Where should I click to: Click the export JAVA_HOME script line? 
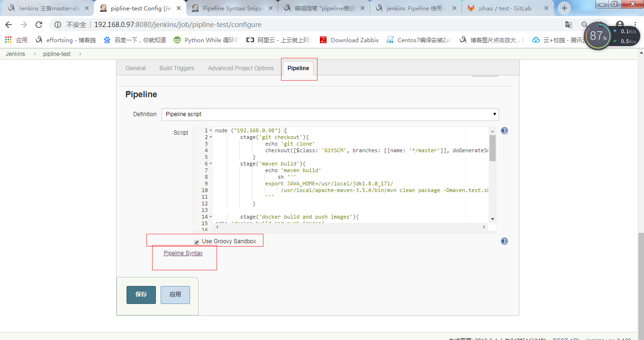(x=329, y=184)
